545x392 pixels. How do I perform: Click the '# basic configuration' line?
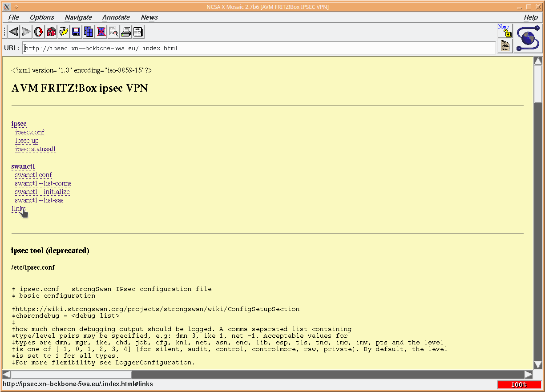pyautogui.click(x=54, y=295)
